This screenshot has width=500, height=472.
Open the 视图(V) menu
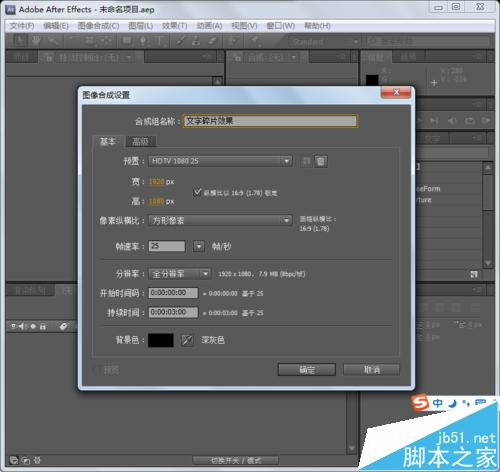[244, 26]
